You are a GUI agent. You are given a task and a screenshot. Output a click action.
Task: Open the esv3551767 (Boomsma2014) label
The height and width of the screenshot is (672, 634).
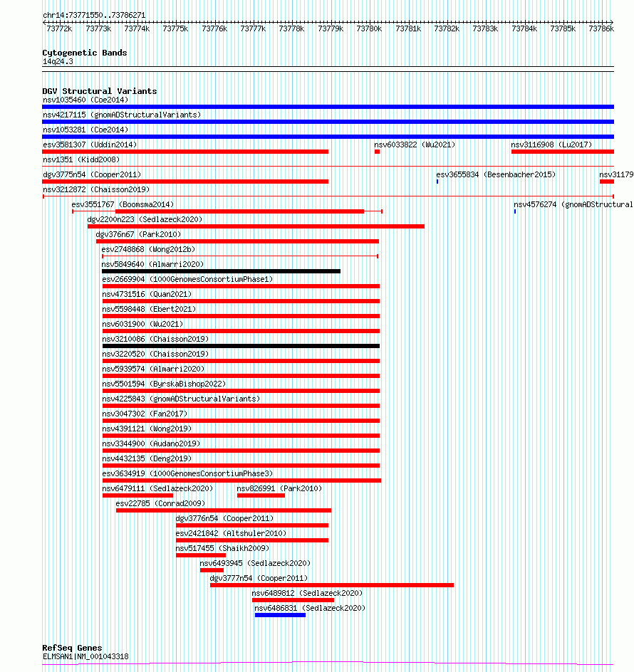coord(123,205)
